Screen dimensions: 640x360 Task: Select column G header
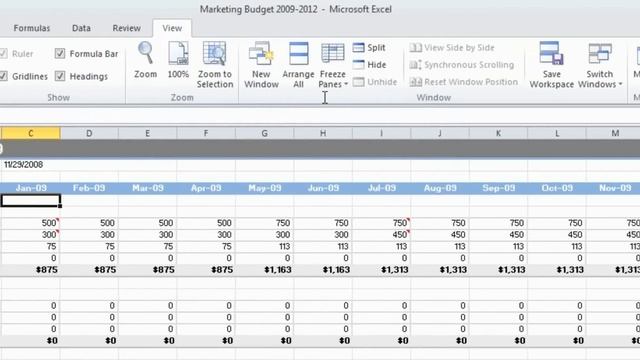coord(264,133)
